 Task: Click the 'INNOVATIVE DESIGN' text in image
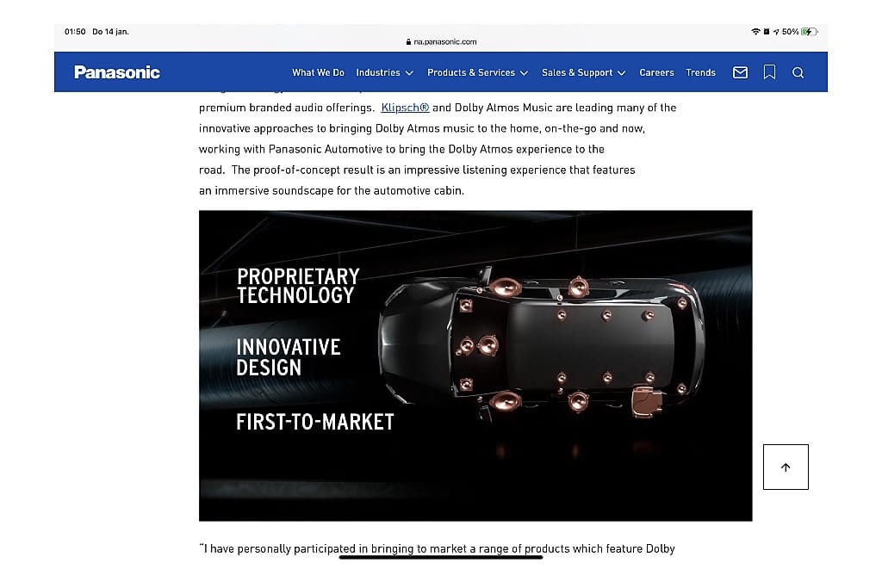click(x=288, y=357)
